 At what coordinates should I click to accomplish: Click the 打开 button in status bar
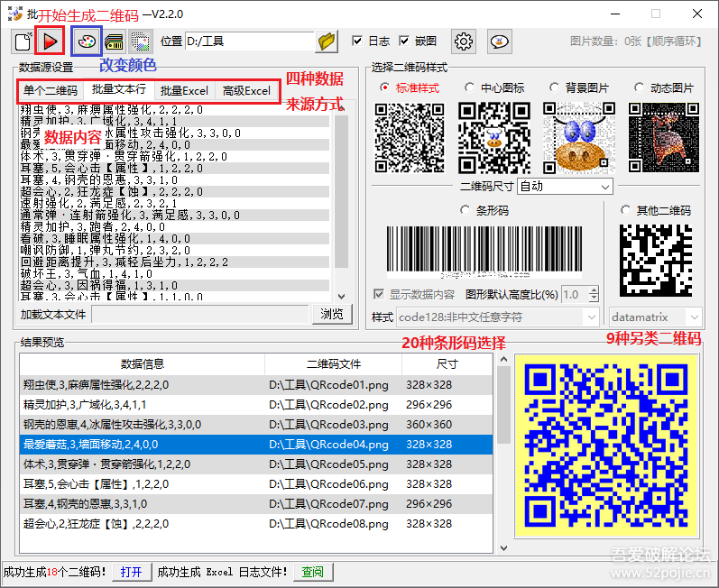coord(131,572)
